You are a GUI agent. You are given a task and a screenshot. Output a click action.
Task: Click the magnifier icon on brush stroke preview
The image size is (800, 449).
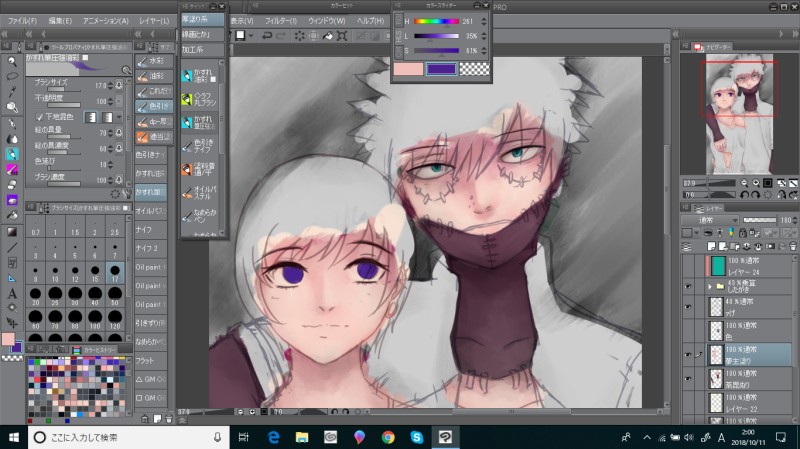point(126,70)
